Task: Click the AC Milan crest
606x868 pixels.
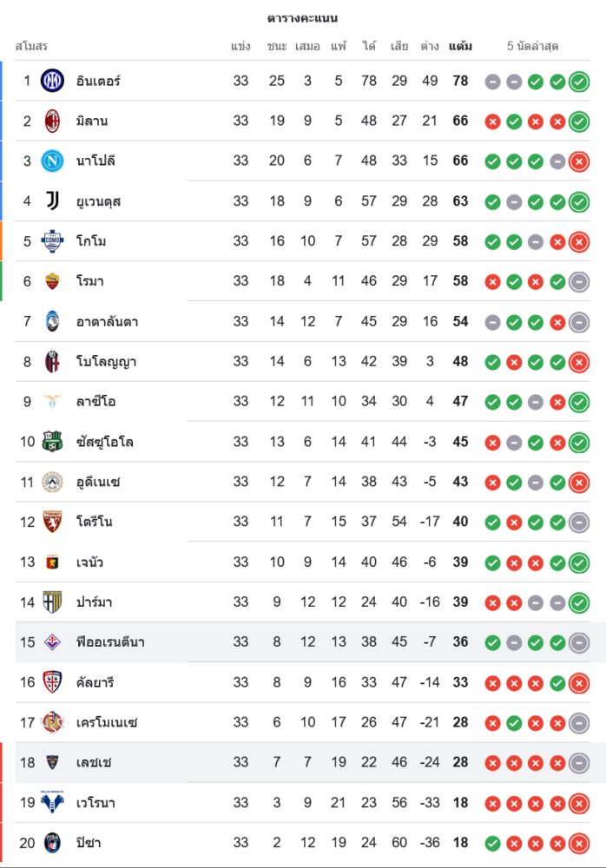Action: (x=53, y=121)
